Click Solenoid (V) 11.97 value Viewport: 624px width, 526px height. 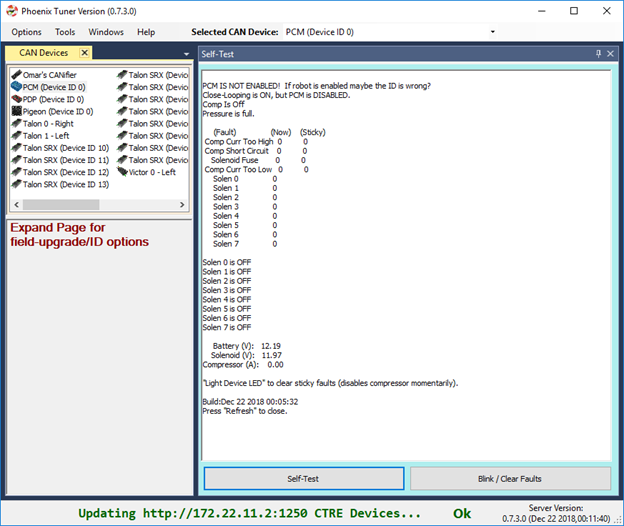(x=272, y=355)
